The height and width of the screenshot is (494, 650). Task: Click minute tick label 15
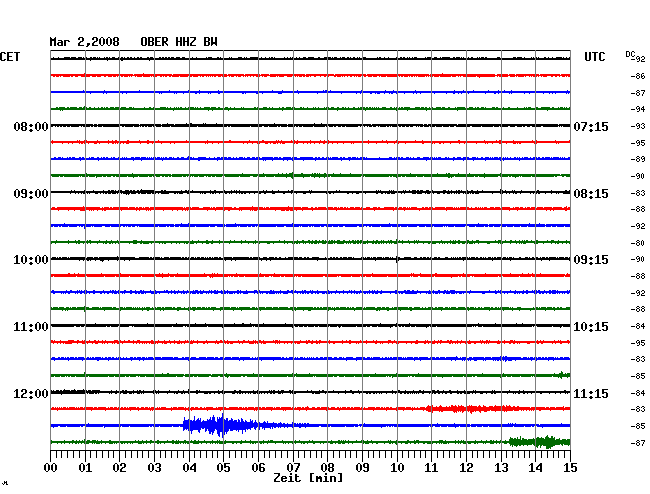tap(570, 468)
